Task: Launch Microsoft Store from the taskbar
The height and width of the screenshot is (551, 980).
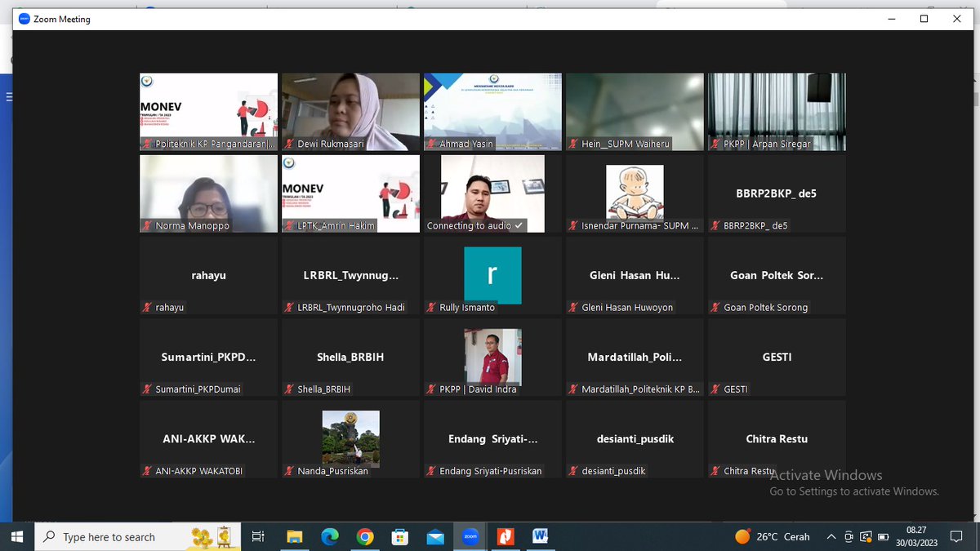Action: tap(399, 536)
